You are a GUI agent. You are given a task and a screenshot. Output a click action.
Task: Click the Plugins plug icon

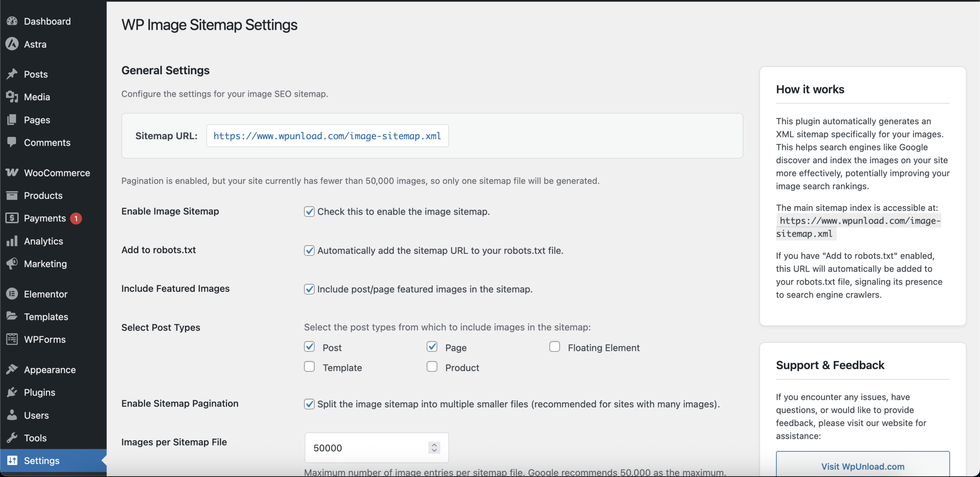(12, 392)
